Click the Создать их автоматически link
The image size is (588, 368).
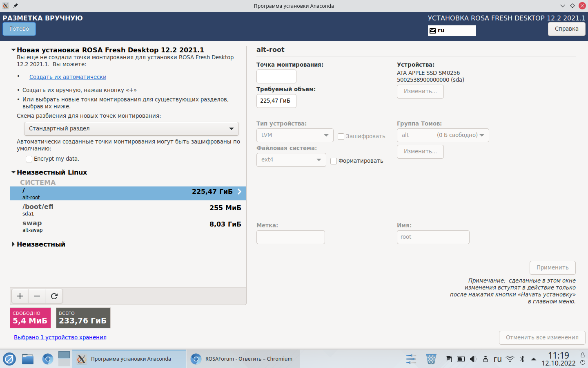(x=68, y=77)
